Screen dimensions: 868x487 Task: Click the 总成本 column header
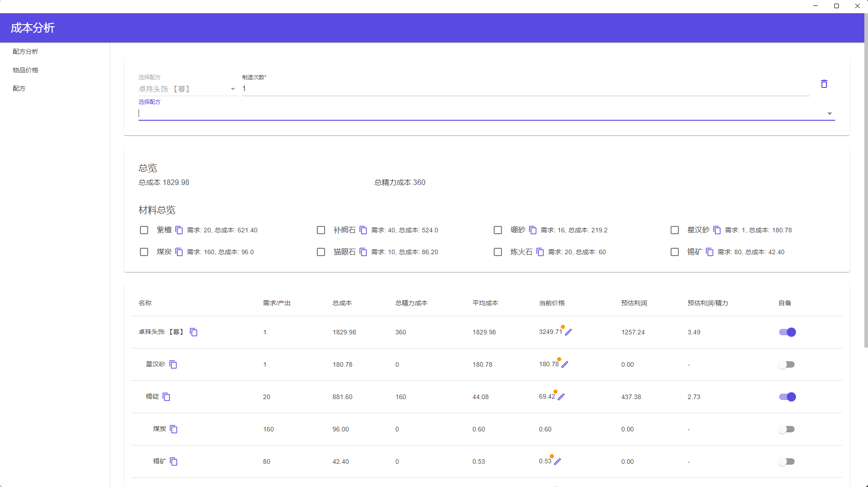click(x=342, y=303)
